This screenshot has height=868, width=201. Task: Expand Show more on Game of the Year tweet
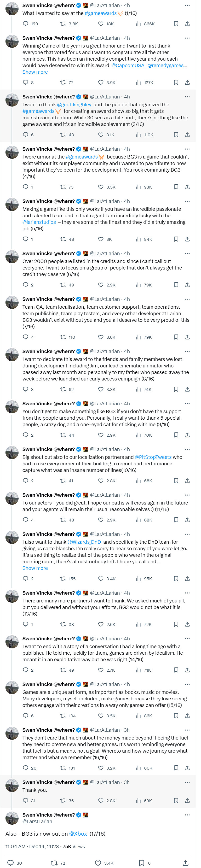click(x=35, y=72)
